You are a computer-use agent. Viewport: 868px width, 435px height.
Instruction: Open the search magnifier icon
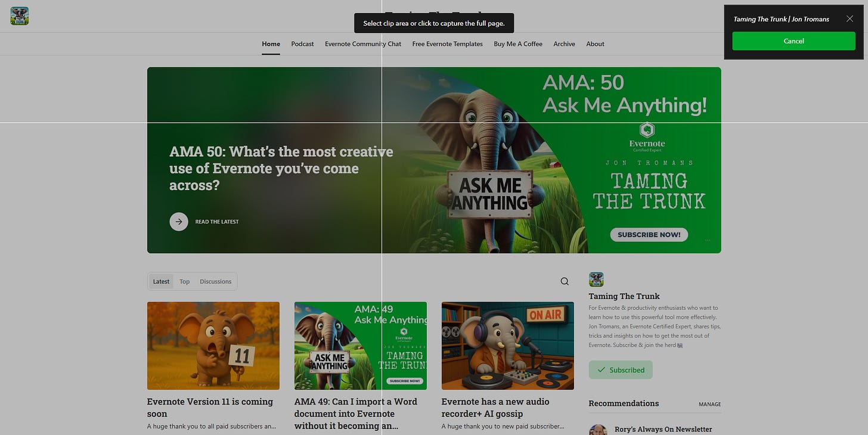point(565,281)
